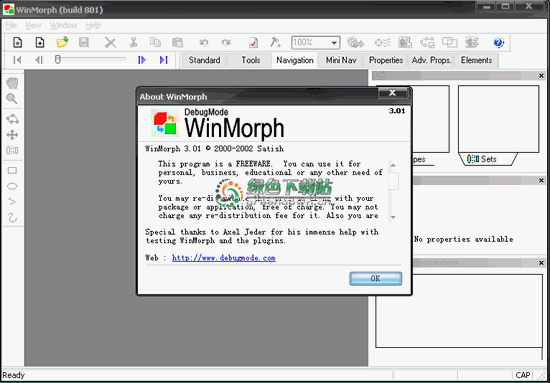Screen dimensions: 550x383
Task: Click the "No properties available" text
Action: tap(463, 240)
